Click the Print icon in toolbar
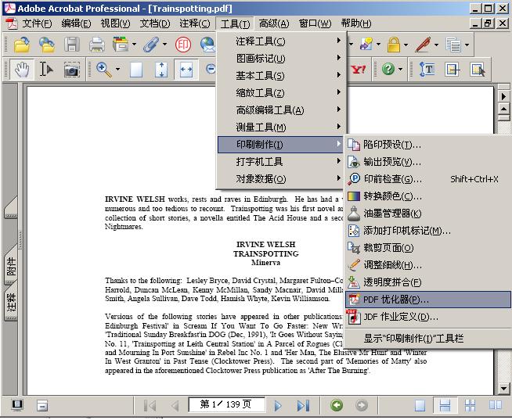Image resolution: width=512 pixels, height=420 pixels. pyautogui.click(x=96, y=45)
